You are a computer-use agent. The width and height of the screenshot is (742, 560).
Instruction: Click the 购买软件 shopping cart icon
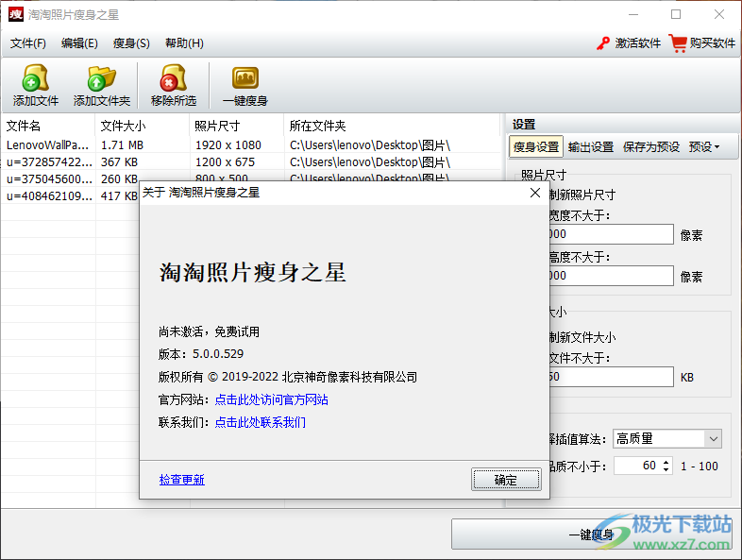(678, 43)
